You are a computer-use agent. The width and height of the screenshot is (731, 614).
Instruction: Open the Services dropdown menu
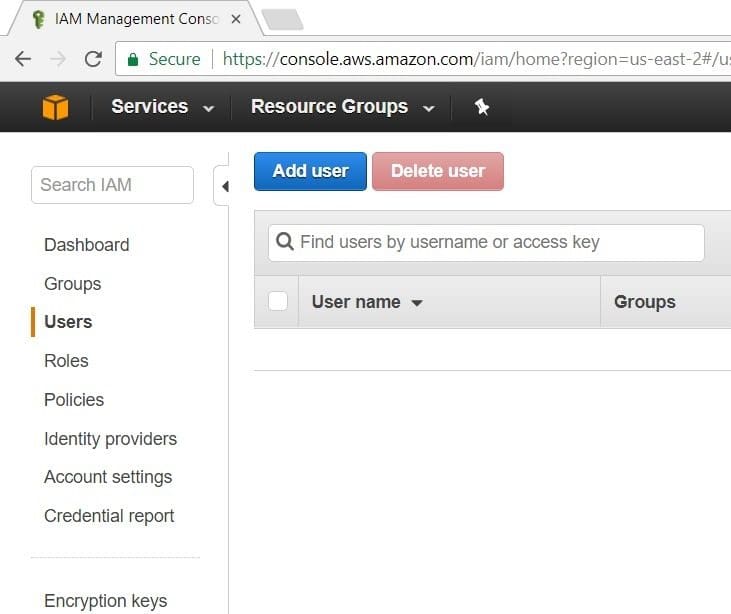[x=162, y=107]
